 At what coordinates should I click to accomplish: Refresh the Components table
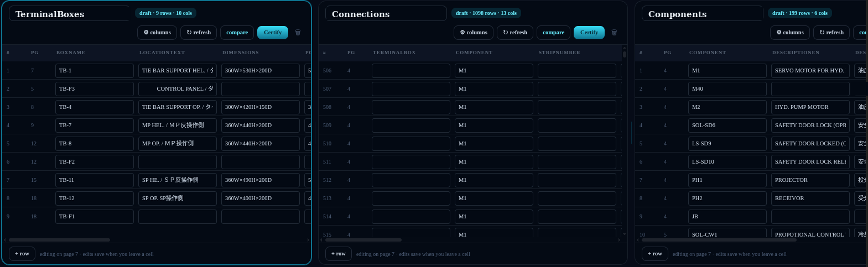pyautogui.click(x=831, y=33)
